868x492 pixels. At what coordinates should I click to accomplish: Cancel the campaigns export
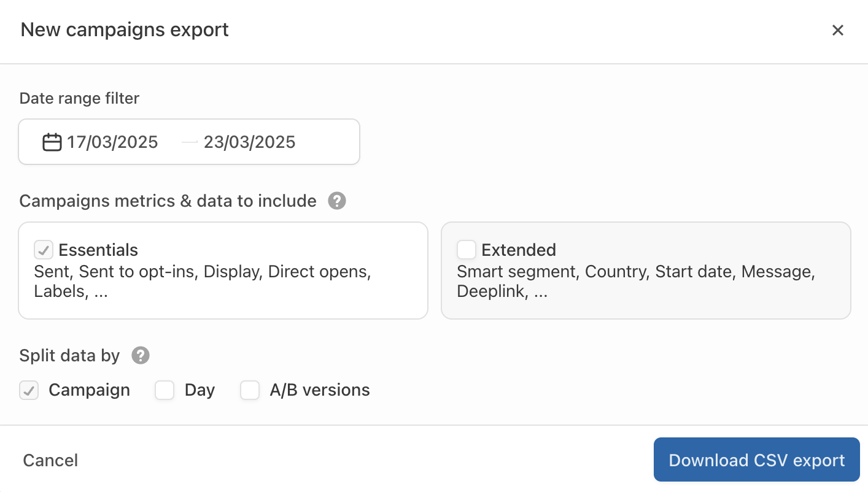click(x=50, y=460)
